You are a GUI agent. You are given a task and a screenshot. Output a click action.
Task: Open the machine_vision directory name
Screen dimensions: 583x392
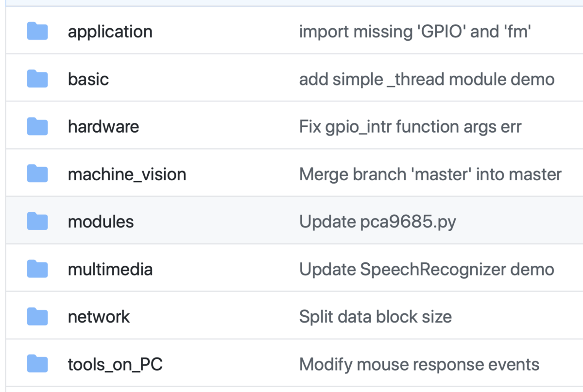127,174
